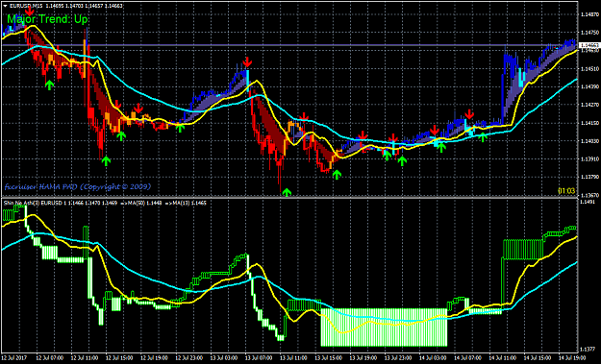This screenshot has width=601, height=364.
Task: Click the 1.14030 price scale label
Action: point(590,141)
